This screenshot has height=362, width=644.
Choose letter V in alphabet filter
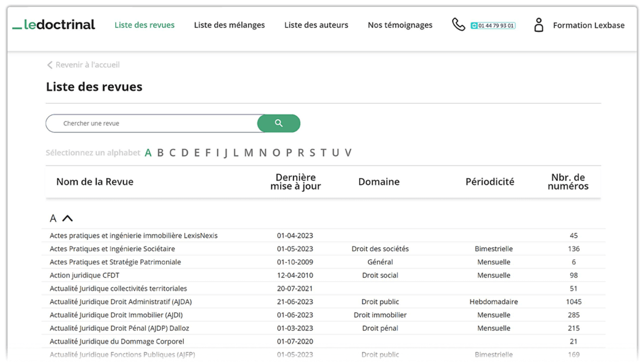[348, 153]
